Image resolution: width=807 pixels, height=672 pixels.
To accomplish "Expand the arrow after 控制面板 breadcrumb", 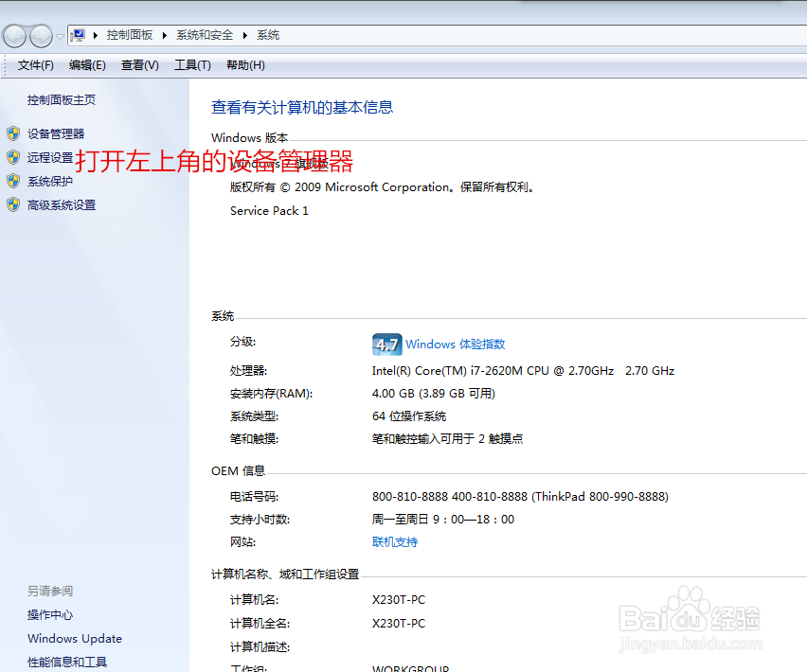I will [165, 35].
